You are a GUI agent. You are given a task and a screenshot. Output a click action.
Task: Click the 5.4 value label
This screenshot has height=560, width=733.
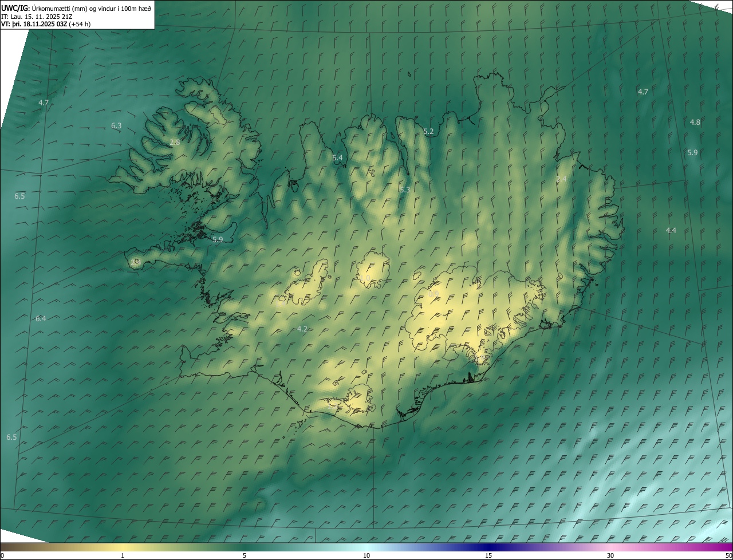(337, 157)
